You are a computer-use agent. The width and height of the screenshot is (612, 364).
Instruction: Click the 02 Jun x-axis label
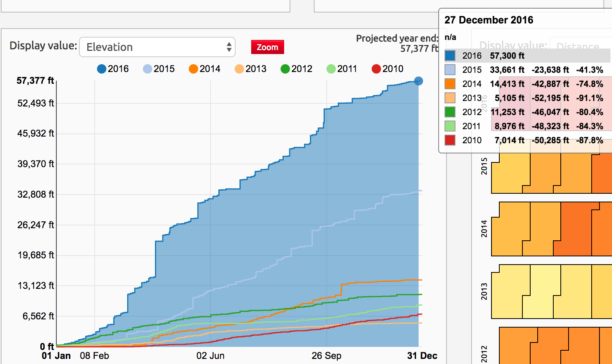pyautogui.click(x=210, y=356)
